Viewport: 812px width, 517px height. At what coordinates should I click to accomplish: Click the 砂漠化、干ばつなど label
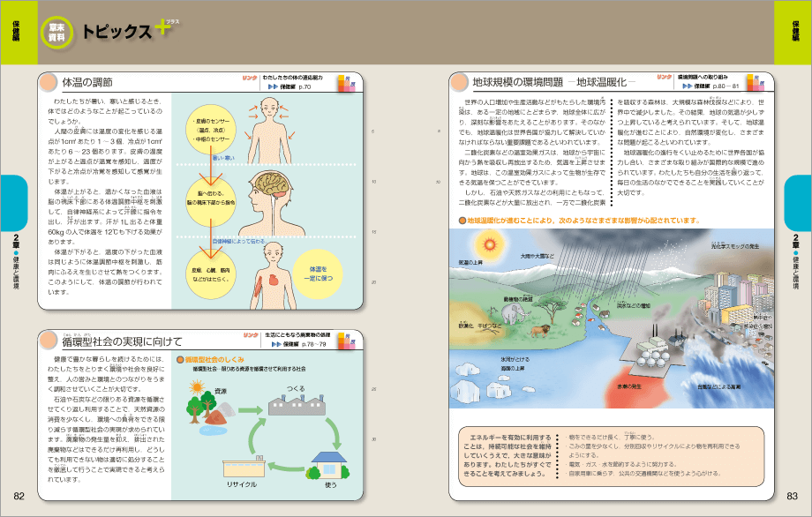479,326
